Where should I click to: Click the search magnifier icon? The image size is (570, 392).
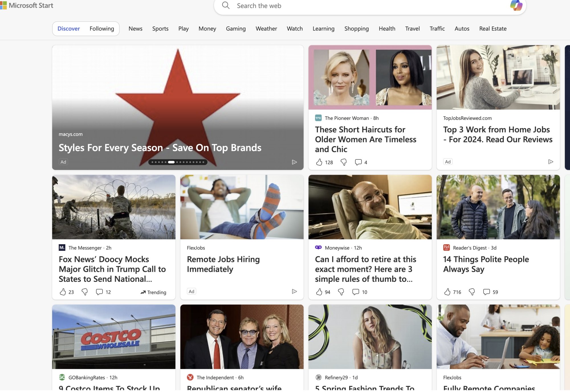pos(226,5)
